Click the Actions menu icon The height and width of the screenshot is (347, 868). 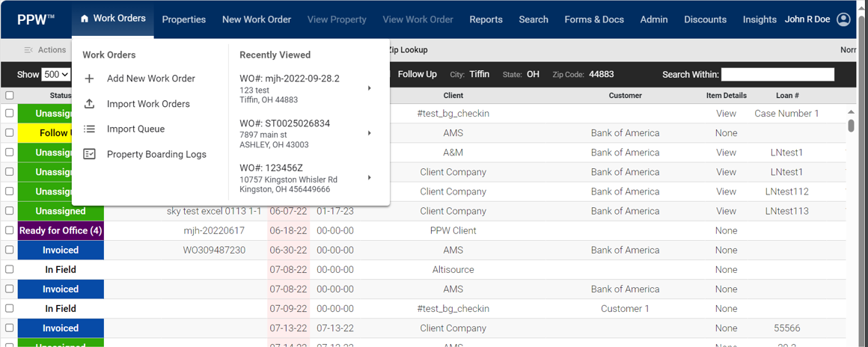(28, 50)
